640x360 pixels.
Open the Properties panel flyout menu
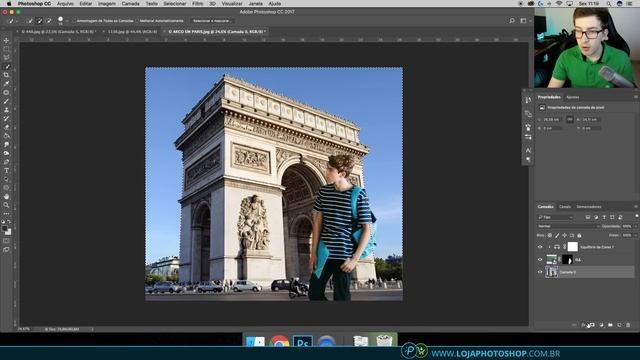(636, 97)
